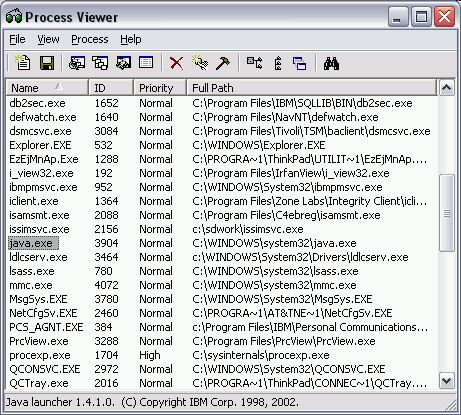Click the hammer tool icon
The image size is (461, 415).
pyautogui.click(x=222, y=63)
